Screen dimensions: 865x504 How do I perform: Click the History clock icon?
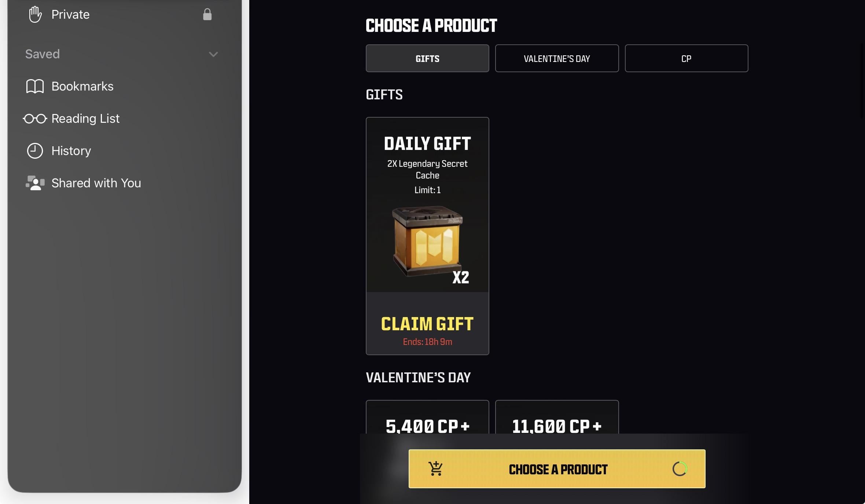35,151
